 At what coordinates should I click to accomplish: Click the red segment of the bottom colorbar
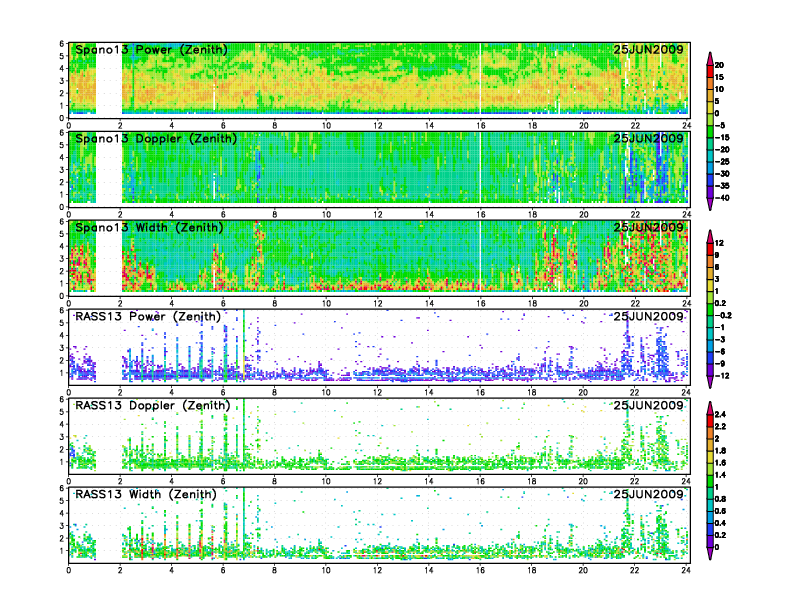pyautogui.click(x=710, y=420)
